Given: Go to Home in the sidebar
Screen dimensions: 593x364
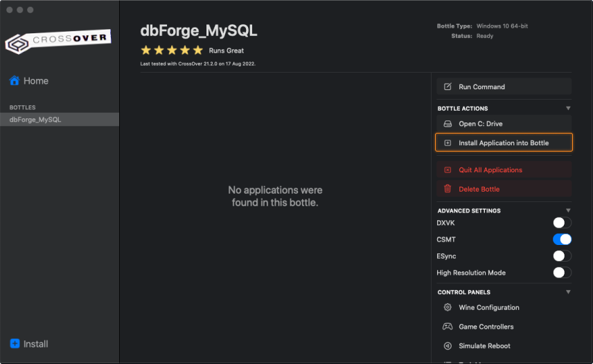Looking at the screenshot, I should pyautogui.click(x=29, y=81).
